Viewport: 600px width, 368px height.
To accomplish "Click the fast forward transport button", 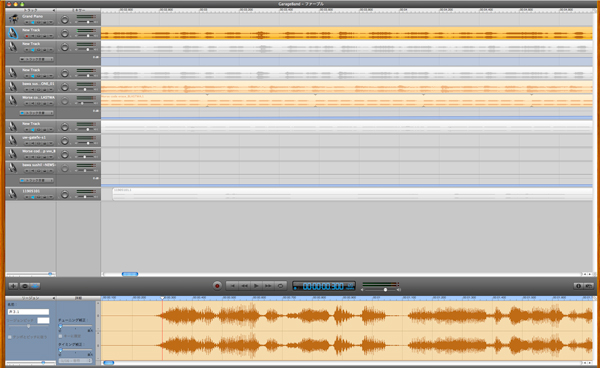I will 268,286.
